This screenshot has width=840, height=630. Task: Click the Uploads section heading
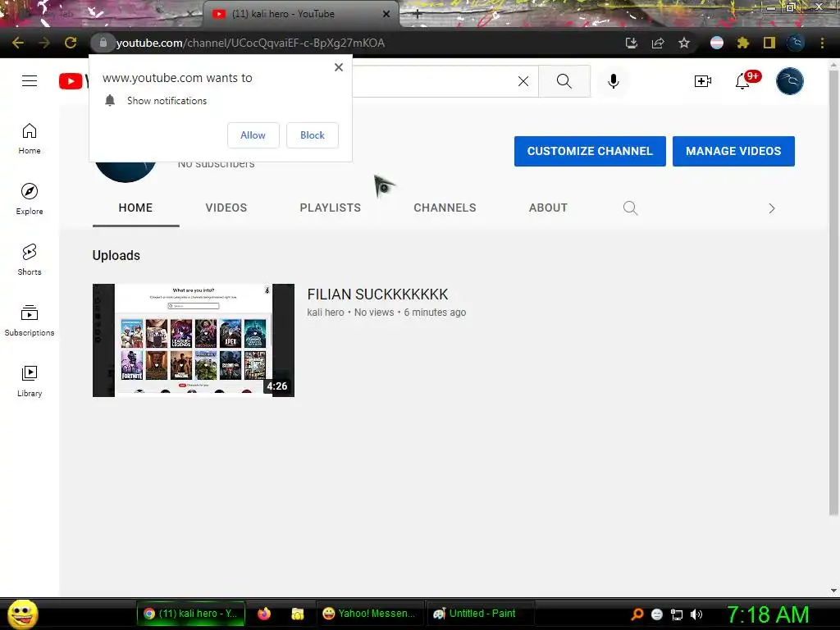116,256
